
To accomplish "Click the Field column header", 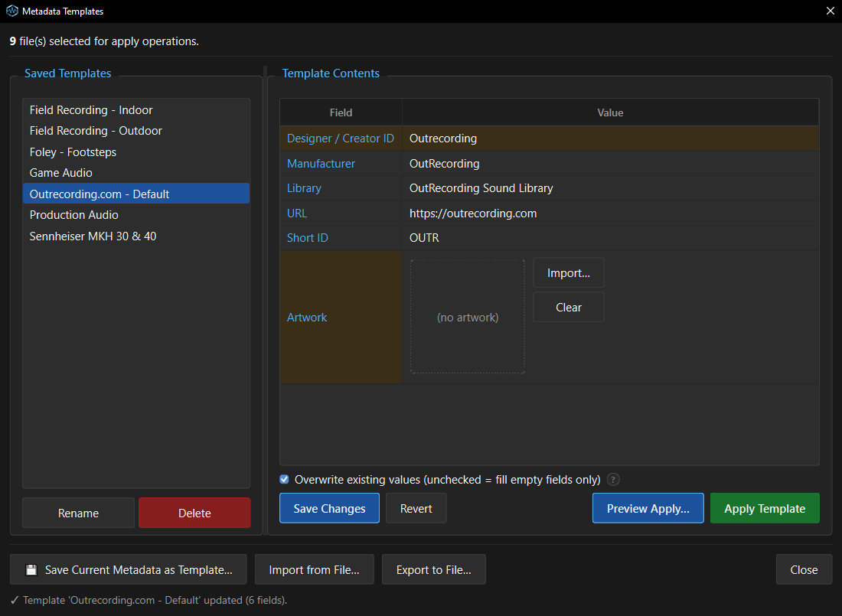I will (x=341, y=112).
